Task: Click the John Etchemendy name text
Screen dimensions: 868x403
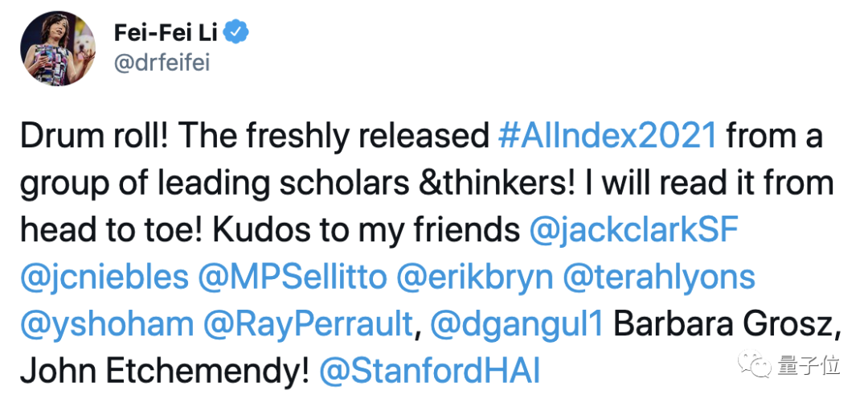Action: 164,371
